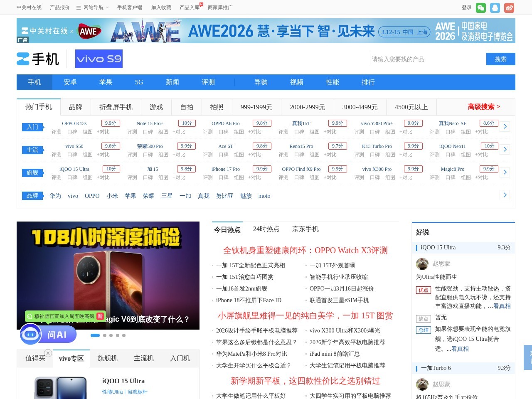
Task: Select the second carousel dot indicator
Action: point(105,335)
